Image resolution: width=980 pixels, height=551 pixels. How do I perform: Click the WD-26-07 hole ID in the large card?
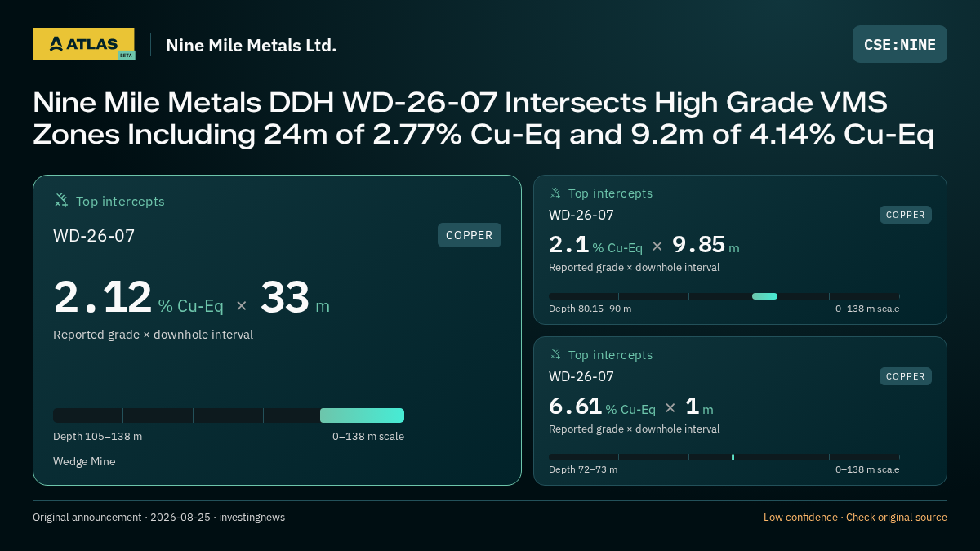coord(94,236)
